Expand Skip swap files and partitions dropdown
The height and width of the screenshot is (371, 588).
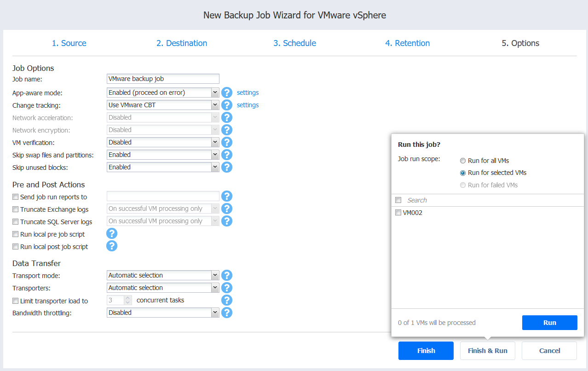[x=163, y=155]
